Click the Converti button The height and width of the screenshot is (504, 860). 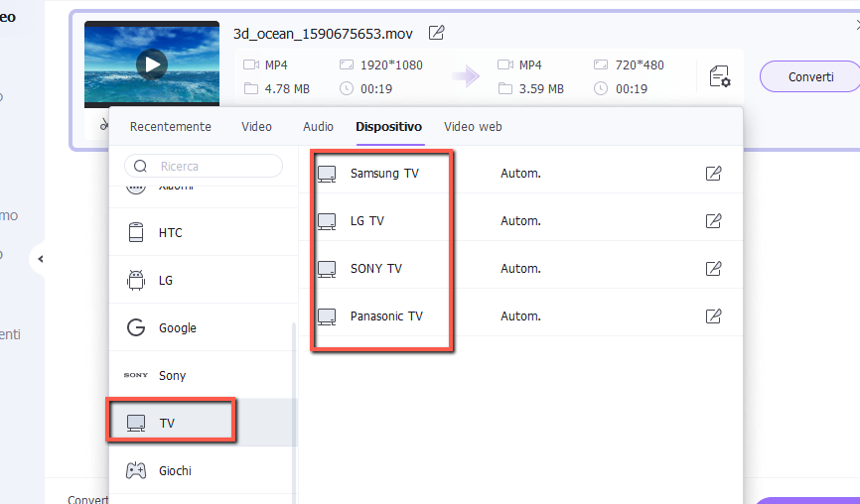[810, 76]
